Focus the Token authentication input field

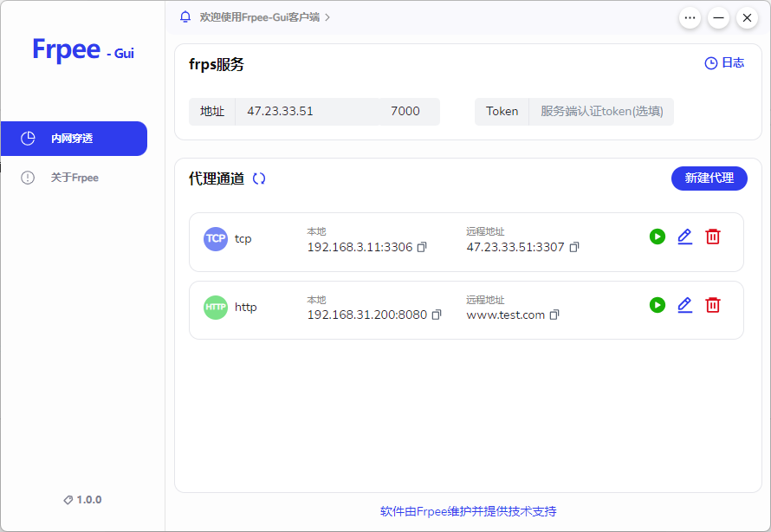point(601,112)
